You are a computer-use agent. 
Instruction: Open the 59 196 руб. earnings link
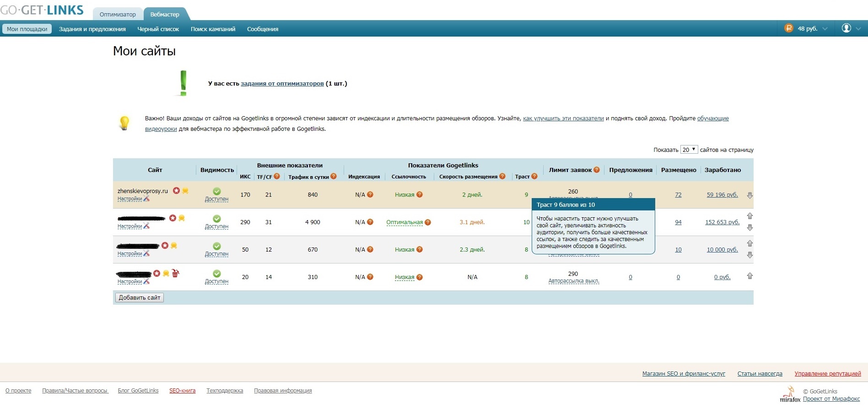tap(722, 194)
